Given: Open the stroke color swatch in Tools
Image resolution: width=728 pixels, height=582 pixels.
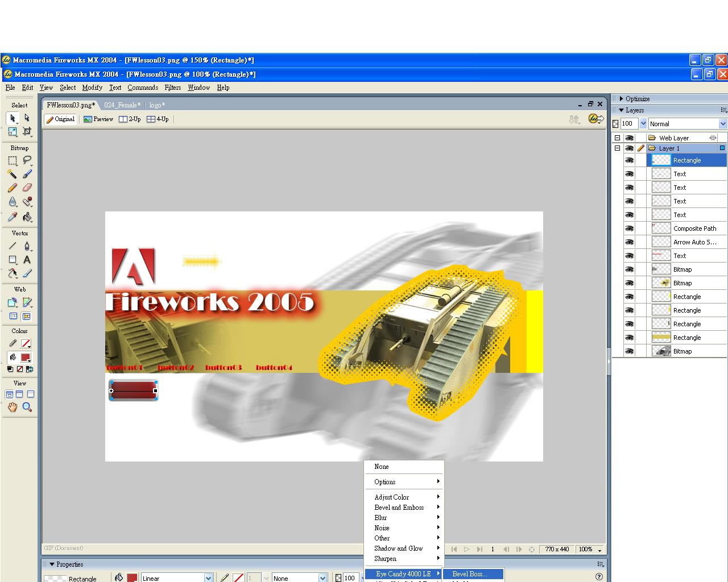Looking at the screenshot, I should click(26, 343).
